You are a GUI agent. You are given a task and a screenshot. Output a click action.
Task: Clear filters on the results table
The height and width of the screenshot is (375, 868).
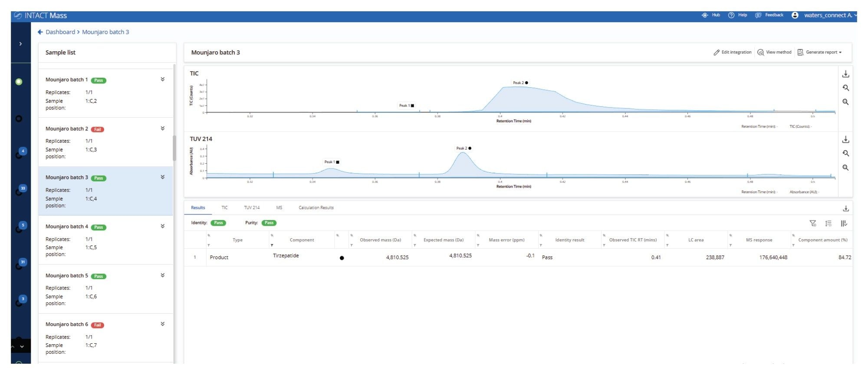[813, 224]
